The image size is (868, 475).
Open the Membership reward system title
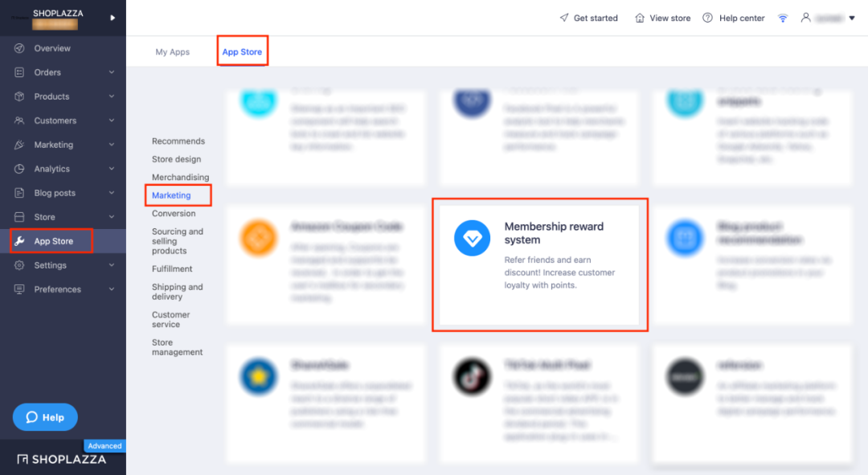(x=554, y=233)
